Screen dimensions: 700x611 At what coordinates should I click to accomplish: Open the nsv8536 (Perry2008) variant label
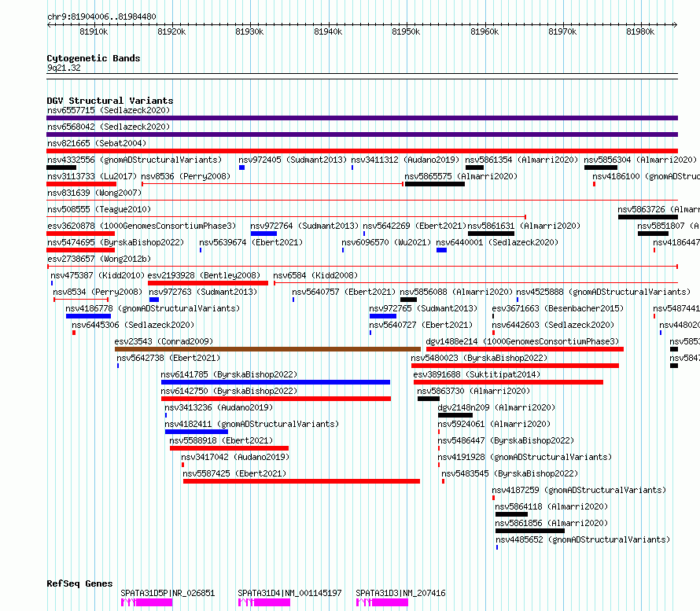186,176
